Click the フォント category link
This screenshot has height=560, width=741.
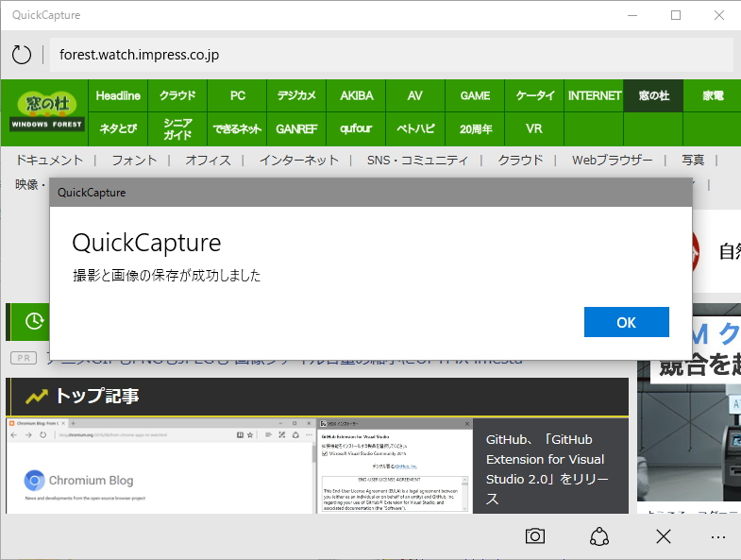pyautogui.click(x=134, y=161)
